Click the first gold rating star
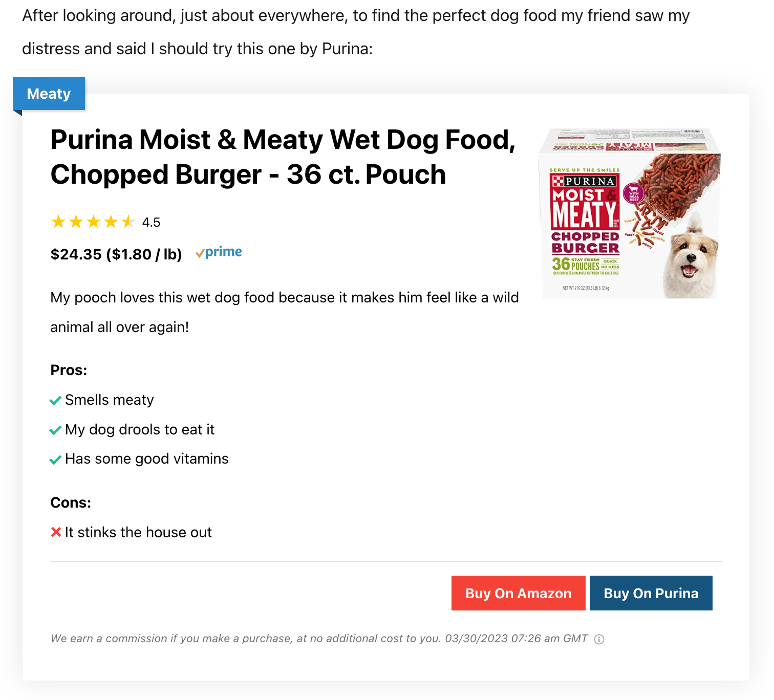Image resolution: width=774 pixels, height=700 pixels. [58, 222]
